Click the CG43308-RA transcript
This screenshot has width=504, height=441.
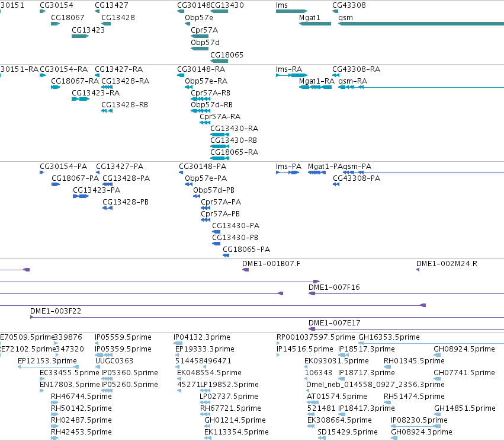(x=336, y=75)
